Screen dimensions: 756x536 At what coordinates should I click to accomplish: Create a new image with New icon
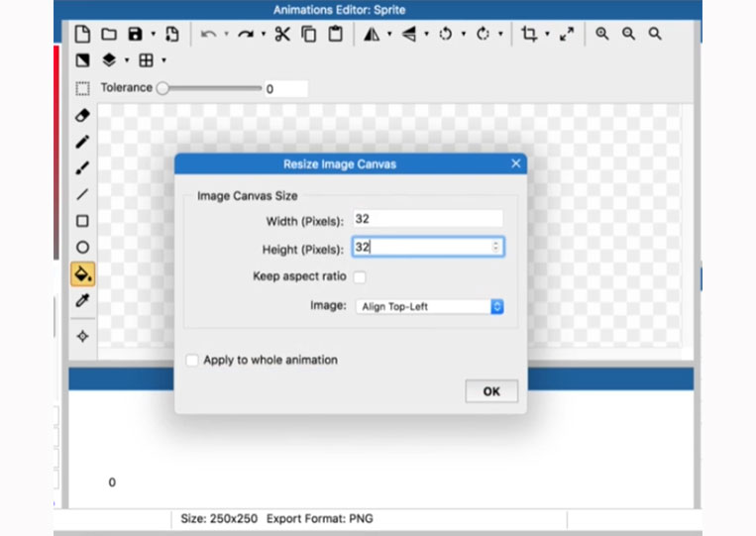click(82, 35)
